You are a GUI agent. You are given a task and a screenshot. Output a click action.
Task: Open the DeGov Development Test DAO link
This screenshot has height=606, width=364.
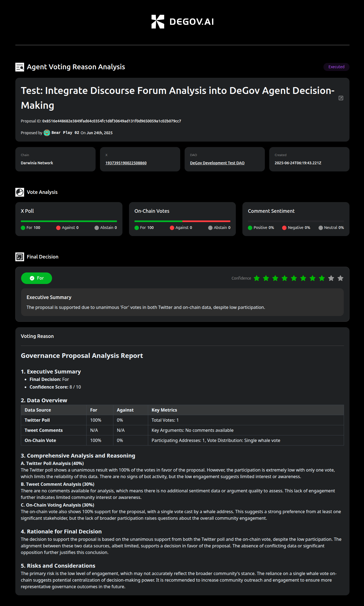point(217,163)
